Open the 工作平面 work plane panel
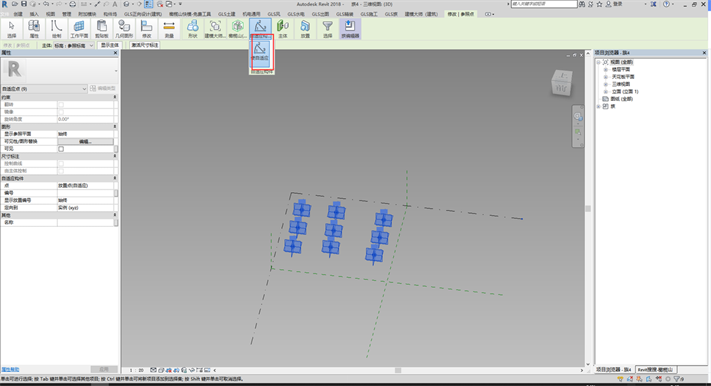This screenshot has height=386, width=711. pos(79,29)
